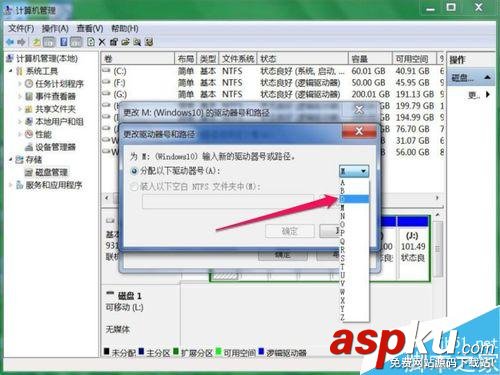Image resolution: width=500 pixels, height=375 pixels.
Task: Click the Refresh toolbar icon
Action: click(x=91, y=42)
